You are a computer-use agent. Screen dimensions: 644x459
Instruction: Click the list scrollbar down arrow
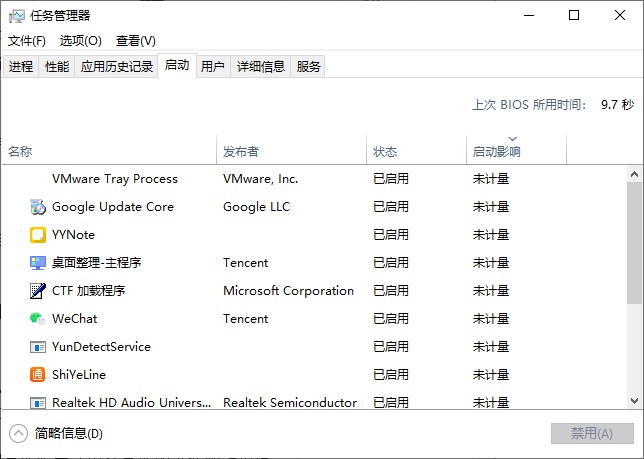tap(634, 401)
